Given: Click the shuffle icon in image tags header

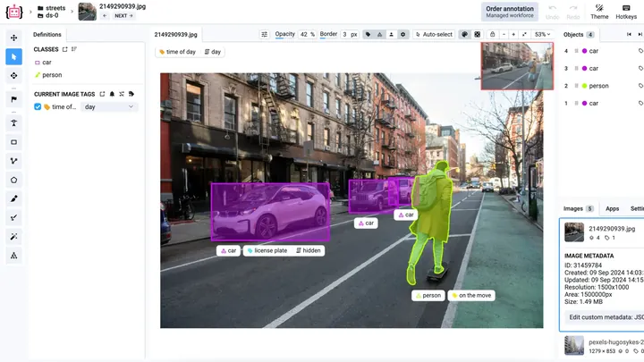Looking at the screenshot, I should [122, 94].
